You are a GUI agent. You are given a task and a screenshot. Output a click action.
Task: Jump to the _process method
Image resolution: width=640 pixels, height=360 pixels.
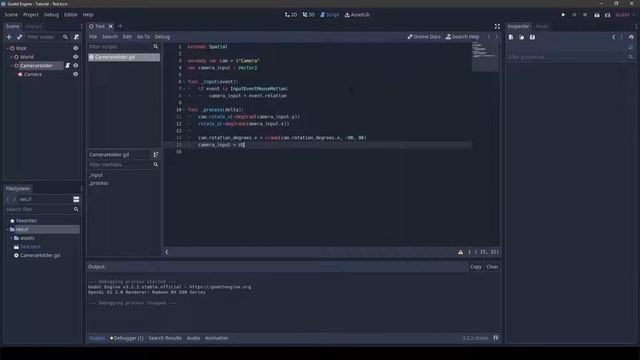coord(99,183)
